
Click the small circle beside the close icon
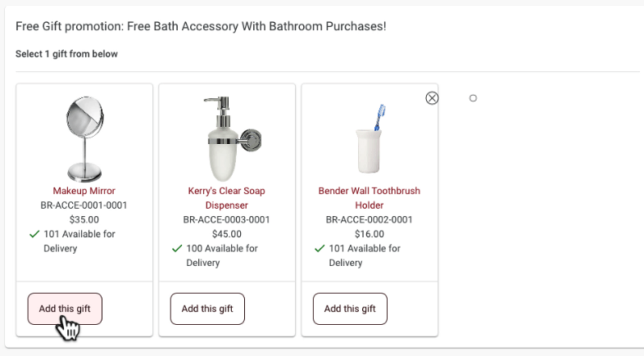coord(473,98)
